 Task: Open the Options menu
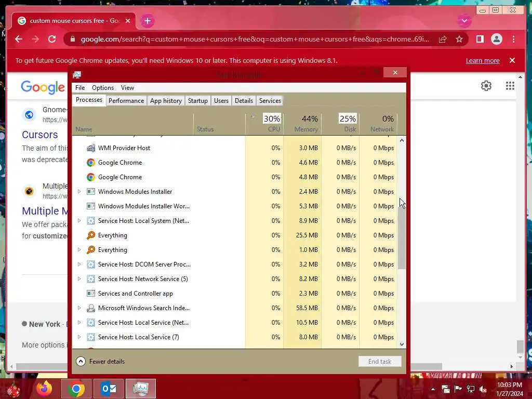tap(103, 87)
